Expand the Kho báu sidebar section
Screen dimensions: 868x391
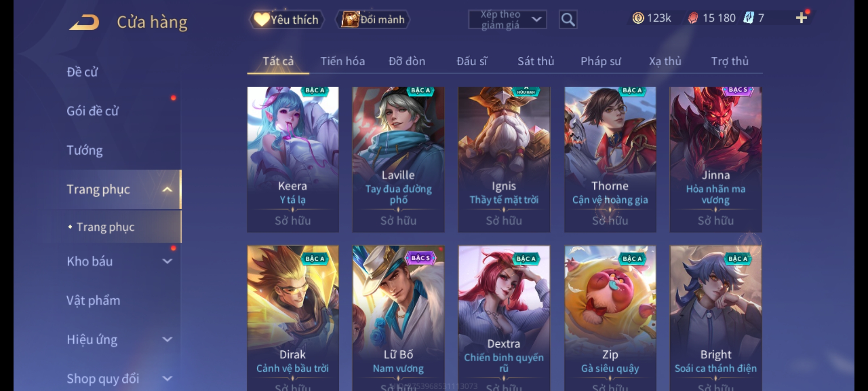(167, 261)
